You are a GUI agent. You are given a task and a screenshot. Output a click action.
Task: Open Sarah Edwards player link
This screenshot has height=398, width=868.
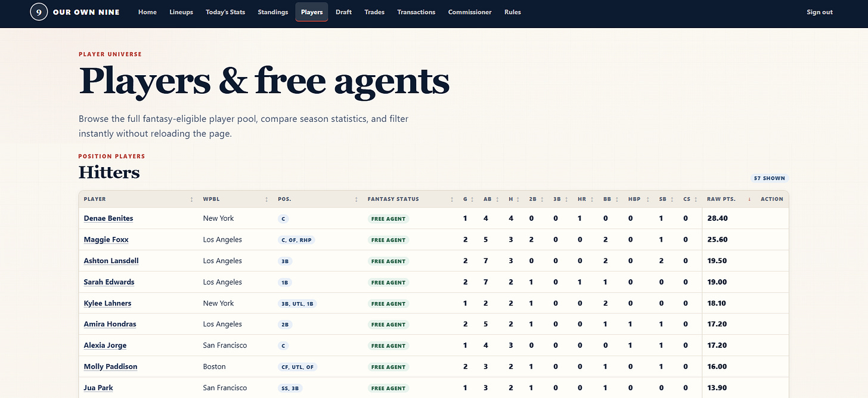coord(109,282)
